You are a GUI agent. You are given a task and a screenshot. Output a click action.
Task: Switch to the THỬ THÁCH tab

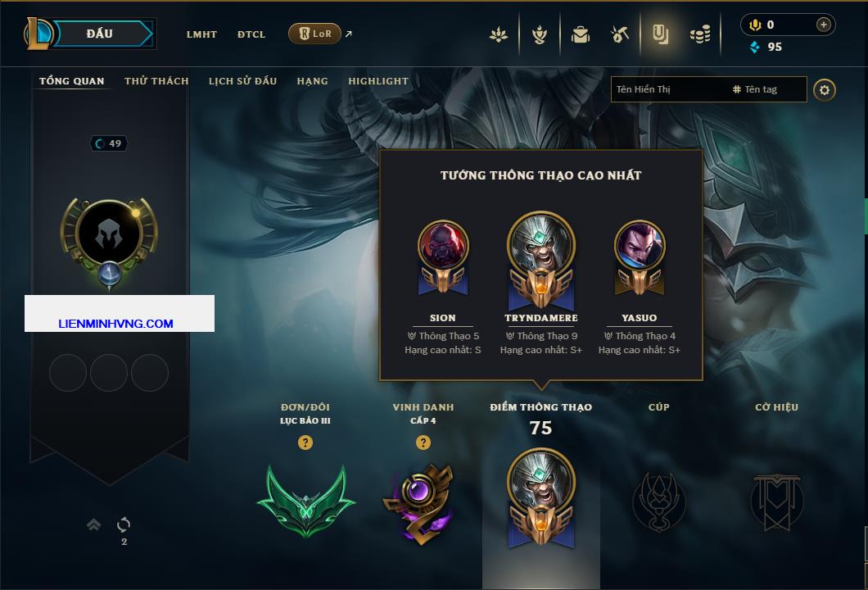point(156,81)
